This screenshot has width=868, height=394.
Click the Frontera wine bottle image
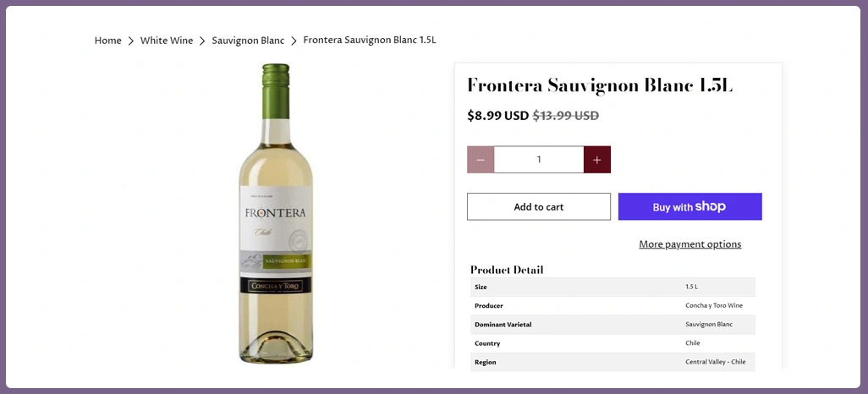pyautogui.click(x=275, y=216)
